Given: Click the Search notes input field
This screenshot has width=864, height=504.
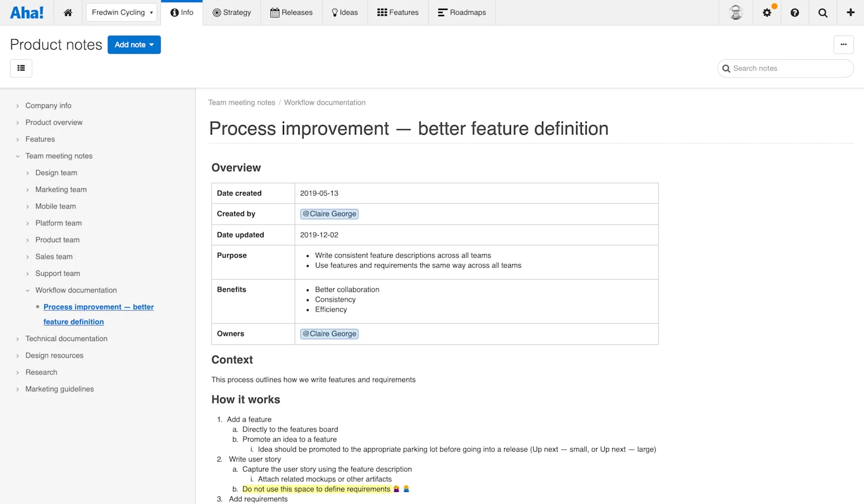Looking at the screenshot, I should pyautogui.click(x=784, y=68).
